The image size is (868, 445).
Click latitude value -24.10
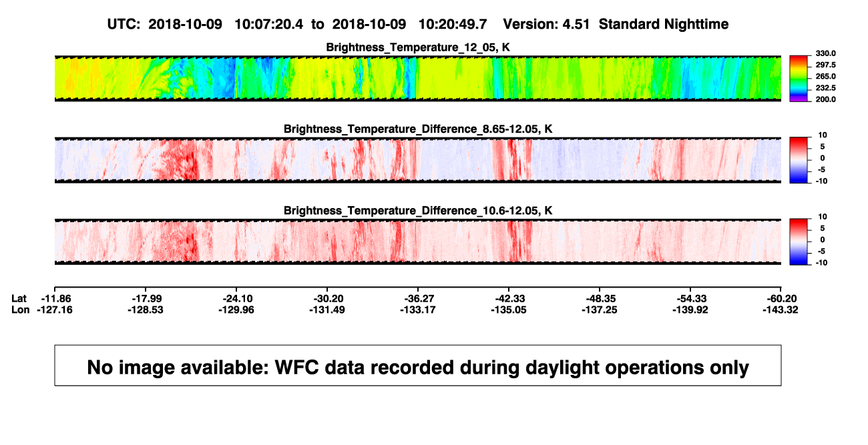(x=237, y=298)
